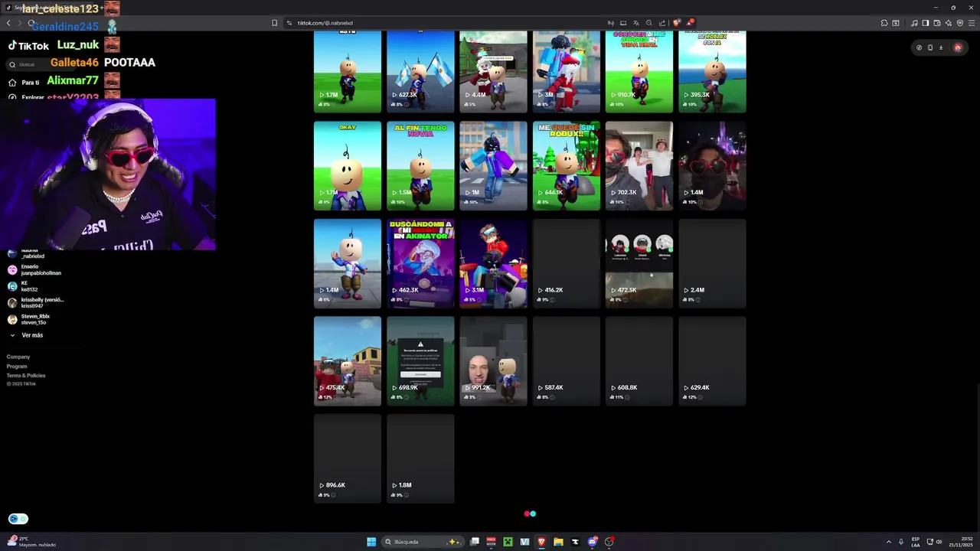Viewport: 980px width, 551px height.
Task: Open the unloaded video with 587.4K views
Action: point(567,361)
